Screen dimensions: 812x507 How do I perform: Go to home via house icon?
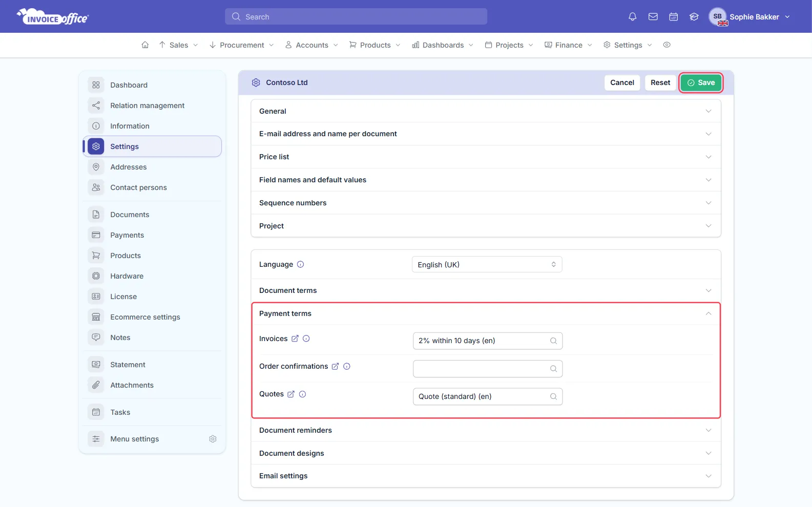(145, 45)
